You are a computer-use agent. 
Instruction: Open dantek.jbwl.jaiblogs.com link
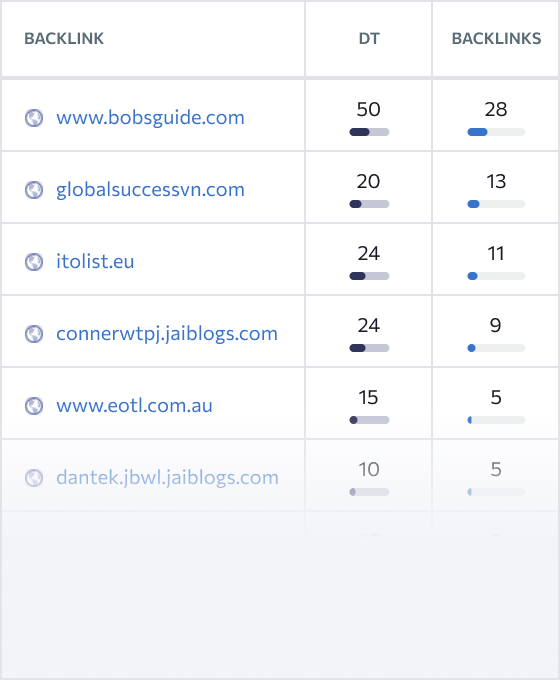(x=167, y=477)
